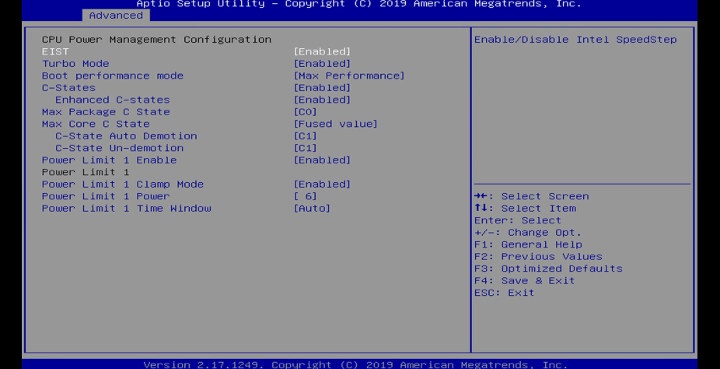Open Max Core C State Fused value
This screenshot has width=720, height=369.
tap(336, 124)
